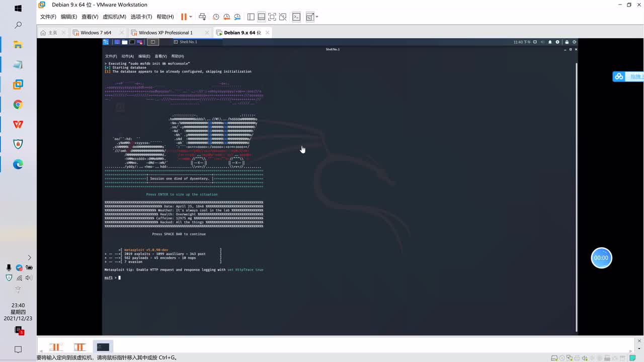Expand the stretch display dropdown arrow
Image resolution: width=644 pixels, height=362 pixels.
point(317,17)
